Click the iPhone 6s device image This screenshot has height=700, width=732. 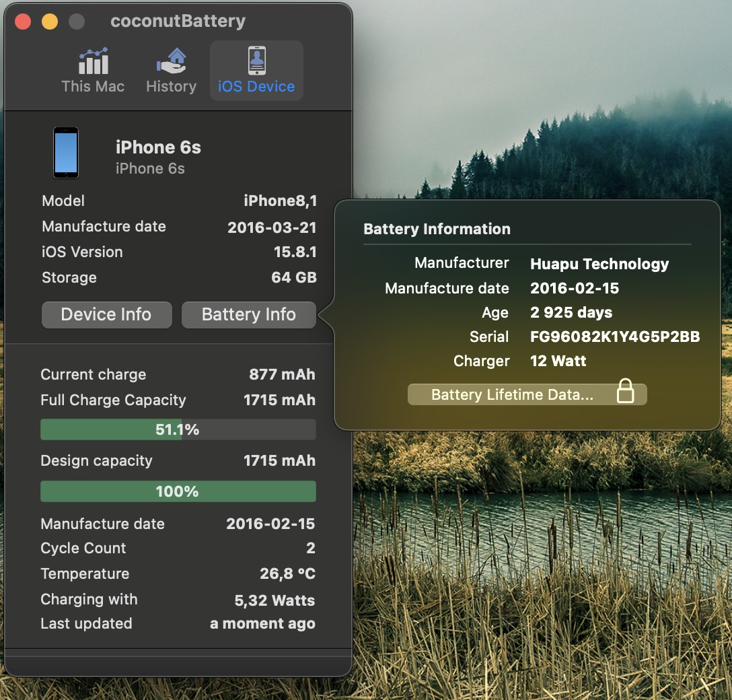[x=66, y=153]
